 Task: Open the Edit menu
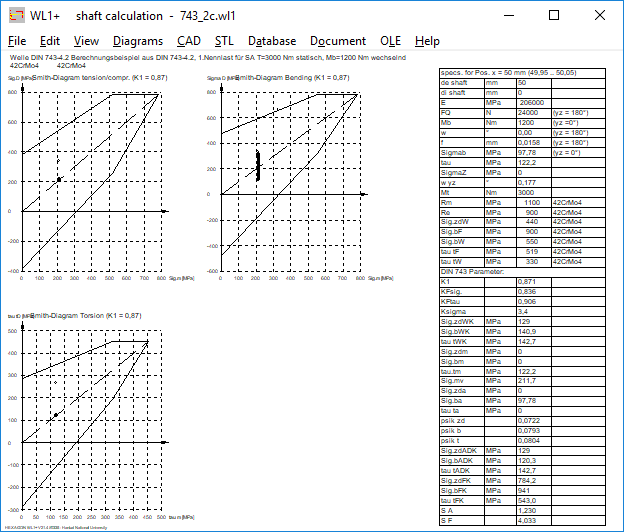[x=50, y=41]
